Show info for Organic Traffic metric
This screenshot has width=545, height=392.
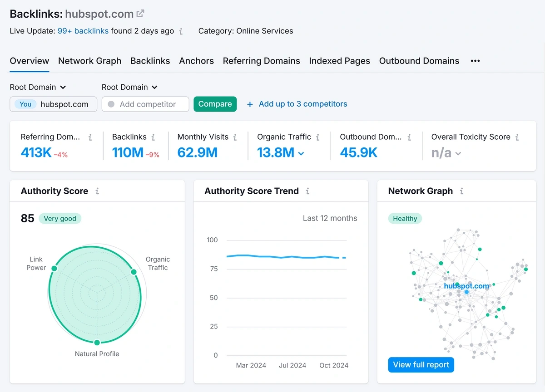(x=317, y=137)
